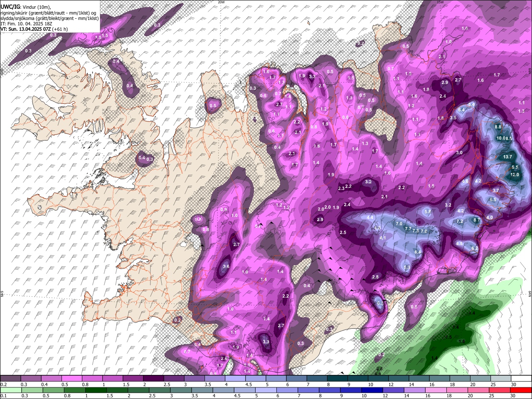
Task: Click the 'VT: Sun. 13.04.2025 07Z (+61 h)' line
Action: click(34, 29)
